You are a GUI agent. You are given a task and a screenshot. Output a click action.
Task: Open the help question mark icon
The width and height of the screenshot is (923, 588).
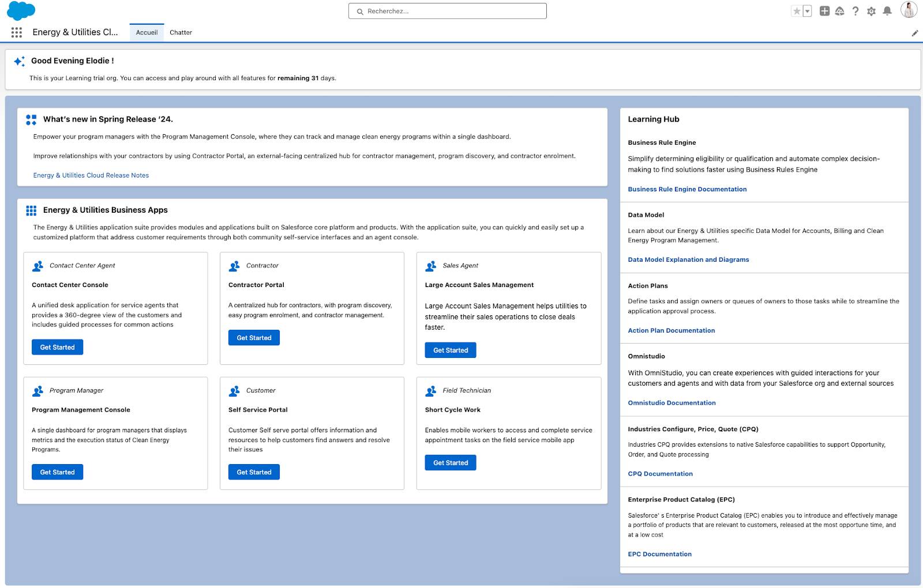tap(856, 11)
